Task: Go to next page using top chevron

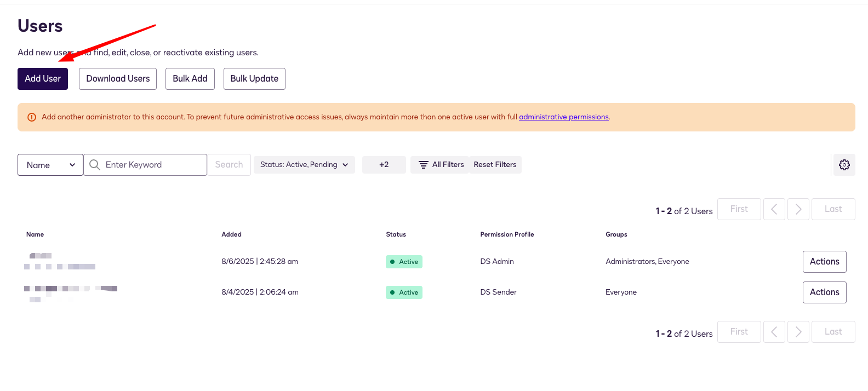Action: coord(798,209)
